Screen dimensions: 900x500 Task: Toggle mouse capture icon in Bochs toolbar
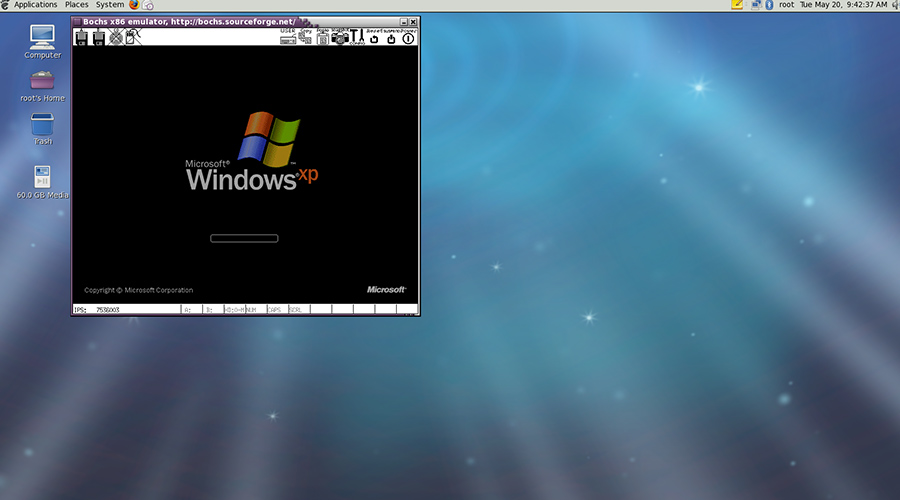tap(133, 38)
